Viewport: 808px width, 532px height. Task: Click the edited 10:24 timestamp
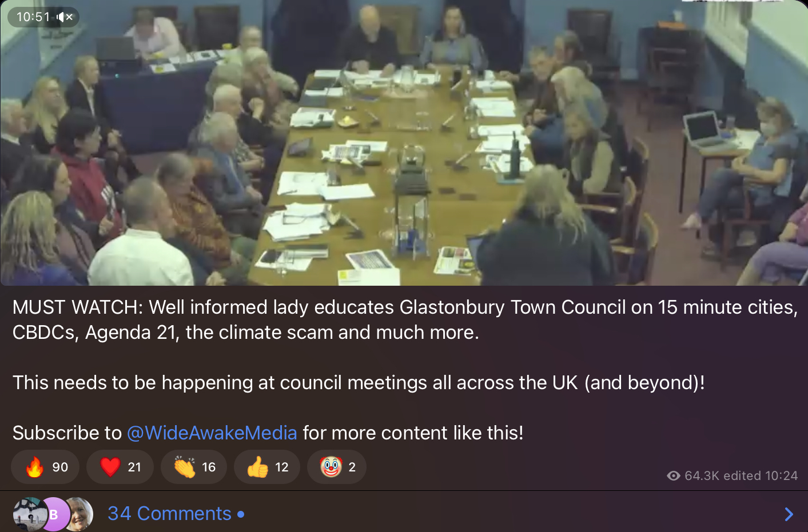coord(761,475)
